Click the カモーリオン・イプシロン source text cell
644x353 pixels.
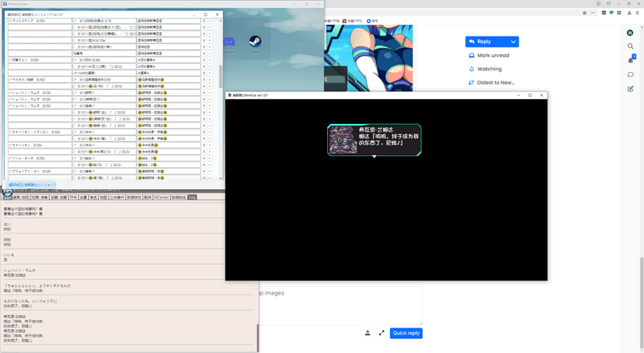[40, 132]
